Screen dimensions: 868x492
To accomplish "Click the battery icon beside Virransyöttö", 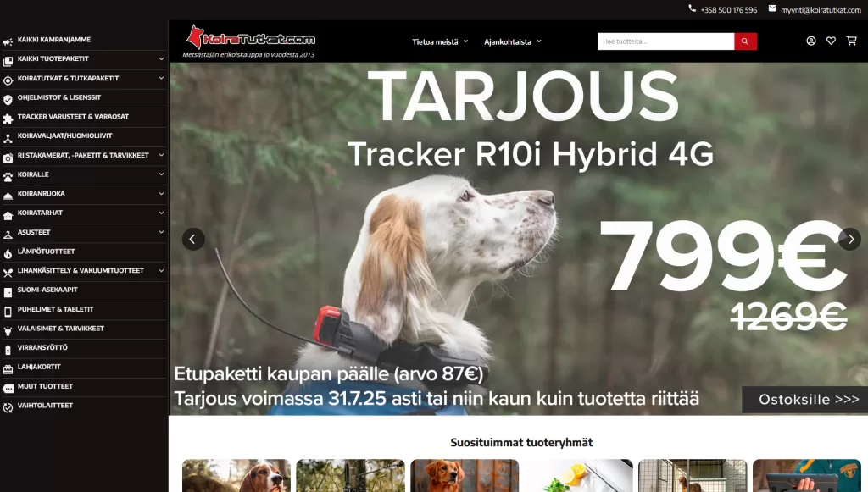I will point(8,350).
